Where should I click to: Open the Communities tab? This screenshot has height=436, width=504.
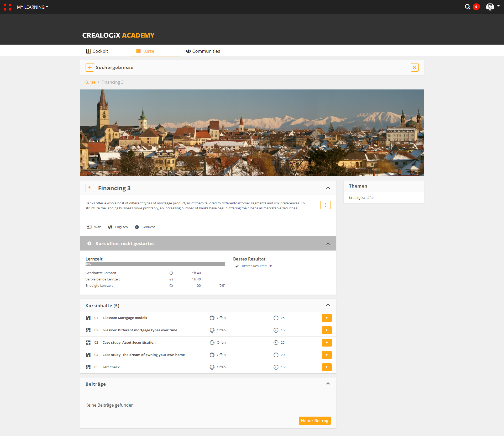coord(203,51)
